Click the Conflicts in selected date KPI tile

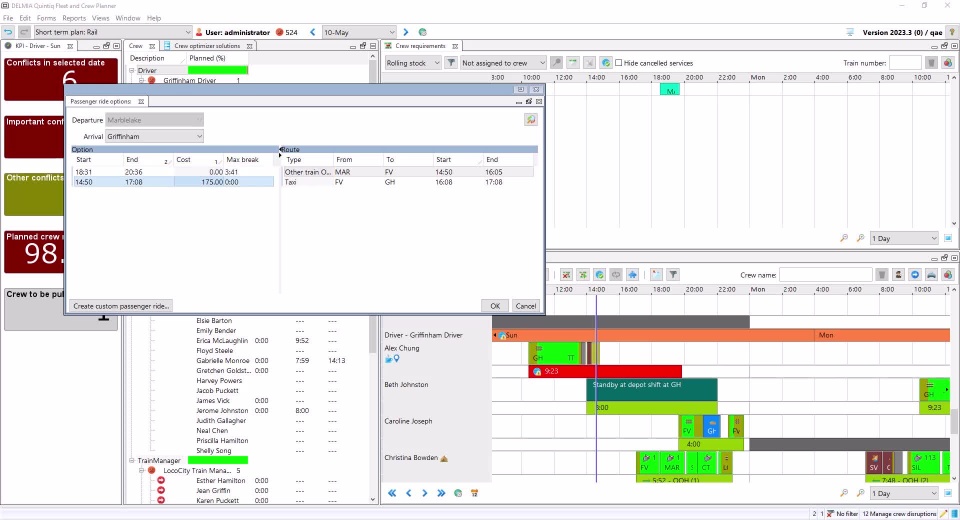[61, 79]
